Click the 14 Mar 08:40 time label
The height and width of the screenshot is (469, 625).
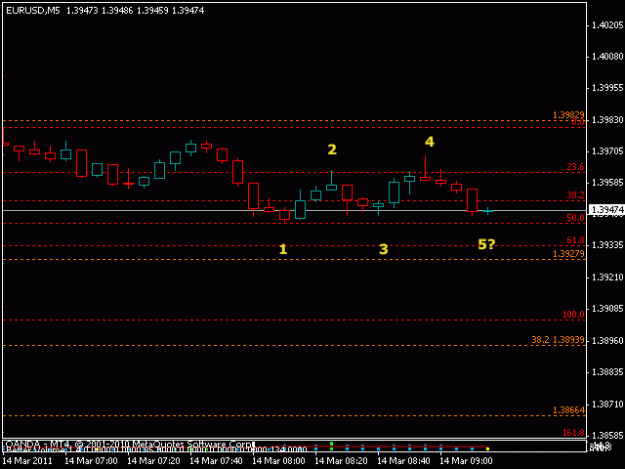(x=403, y=461)
